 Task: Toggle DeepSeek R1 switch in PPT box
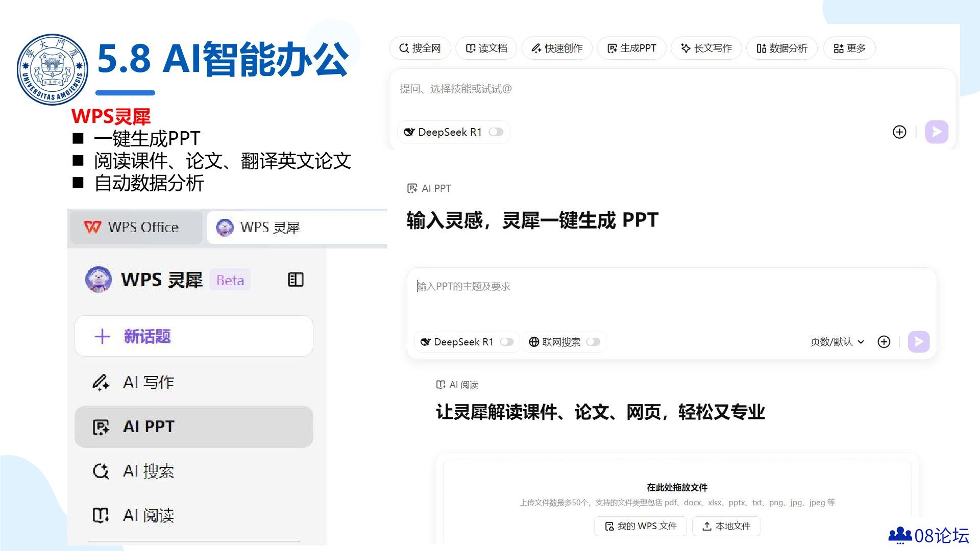tap(507, 342)
